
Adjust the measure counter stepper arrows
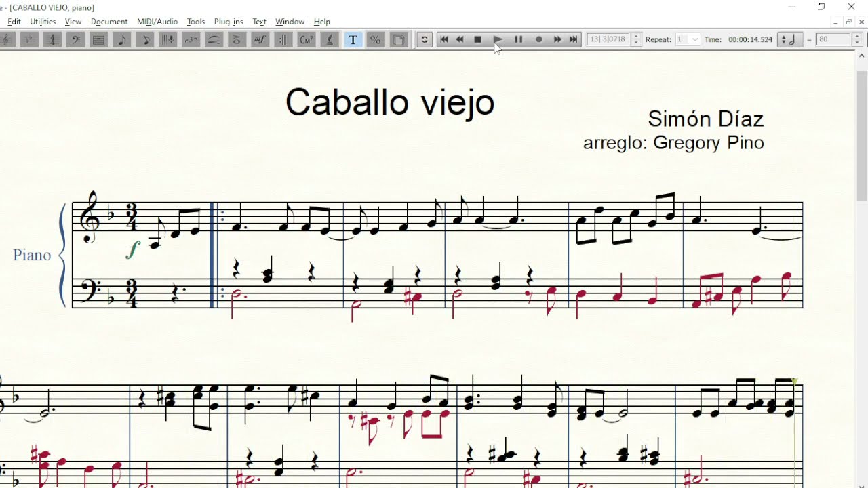(x=636, y=39)
